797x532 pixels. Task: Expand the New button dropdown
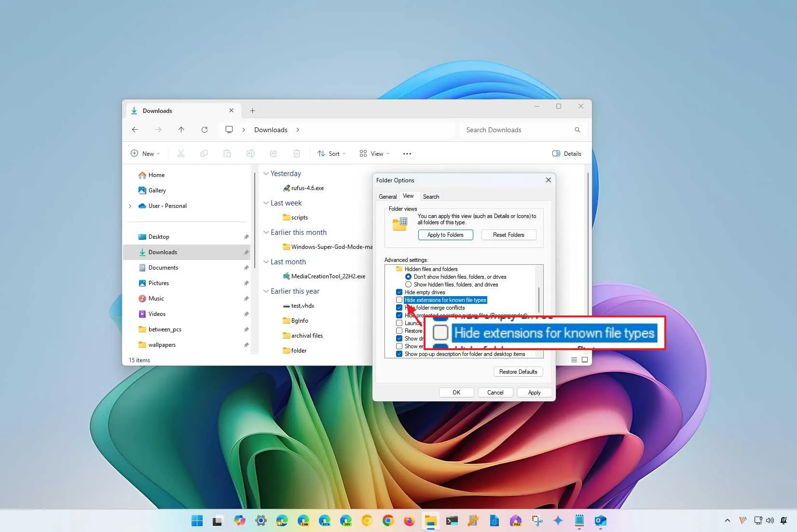[x=157, y=153]
